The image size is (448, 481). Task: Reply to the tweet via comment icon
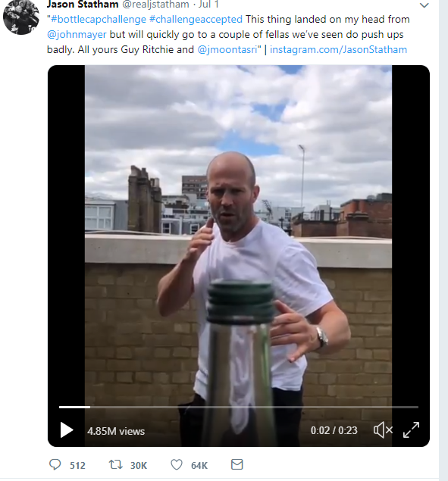coord(55,464)
